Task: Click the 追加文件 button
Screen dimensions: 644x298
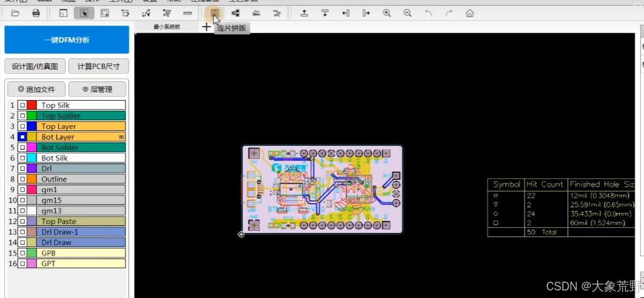Action: (36, 90)
